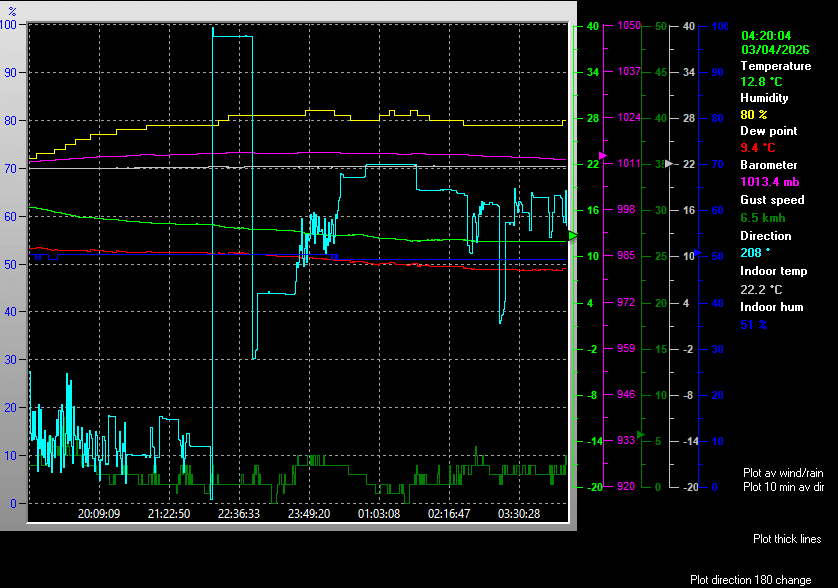Click the Gust speed legend label
The width and height of the screenshot is (838, 588).
[x=772, y=200]
